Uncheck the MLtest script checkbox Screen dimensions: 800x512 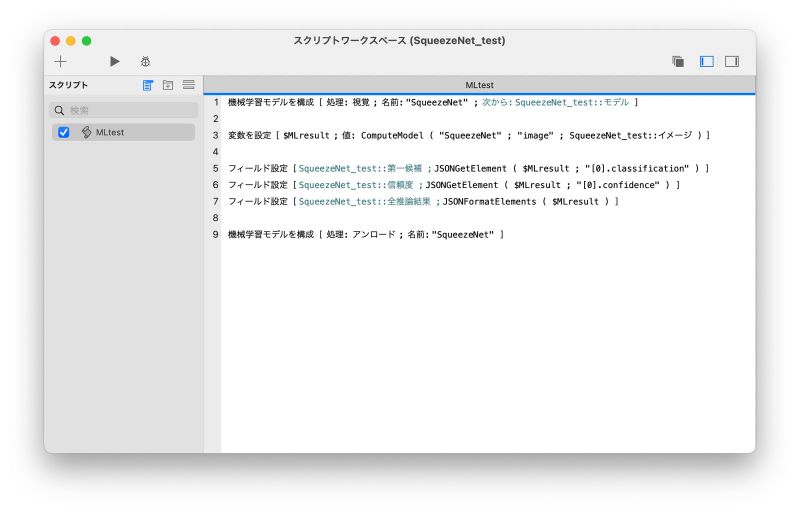point(64,132)
